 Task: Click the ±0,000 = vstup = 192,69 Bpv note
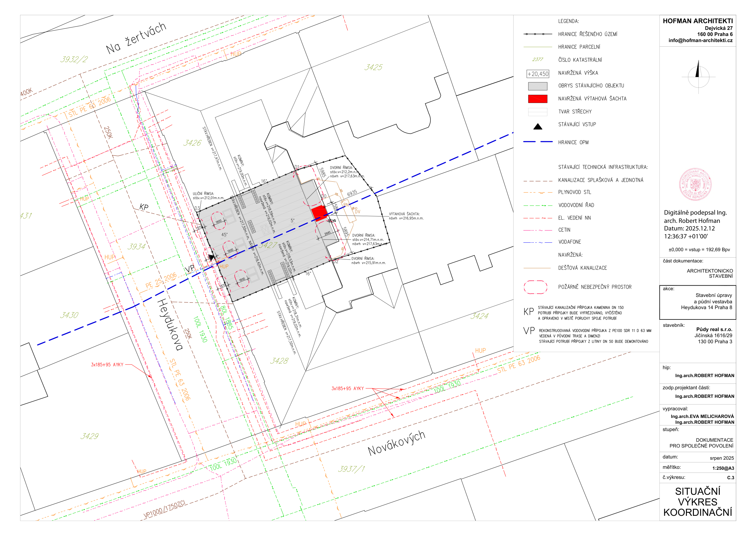699,250
